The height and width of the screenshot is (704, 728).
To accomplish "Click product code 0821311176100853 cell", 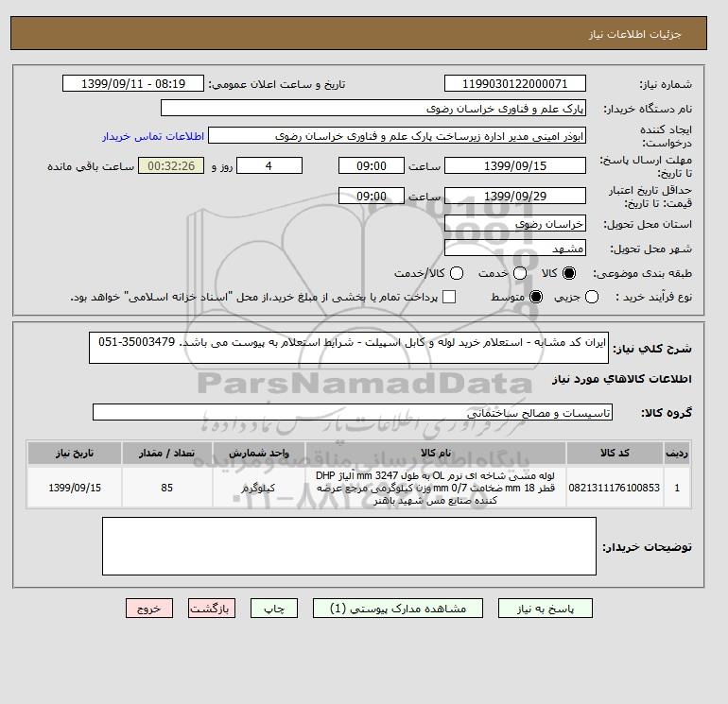I will click(615, 488).
